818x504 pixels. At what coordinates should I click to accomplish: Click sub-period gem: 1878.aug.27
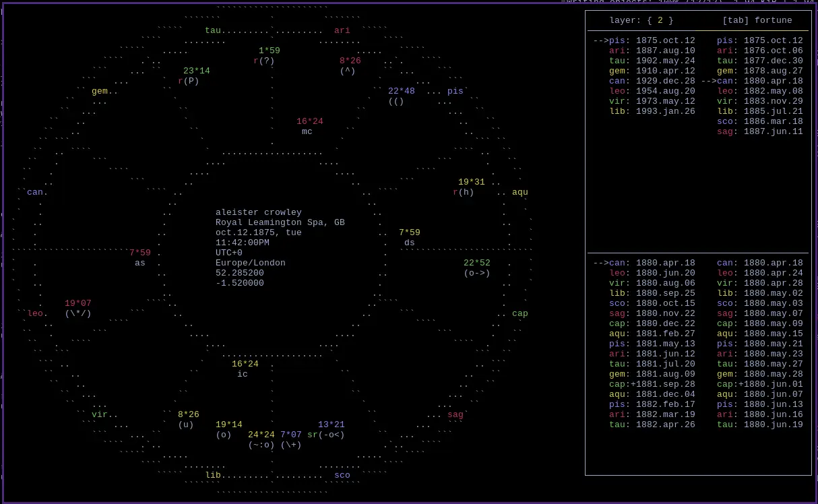[760, 71]
